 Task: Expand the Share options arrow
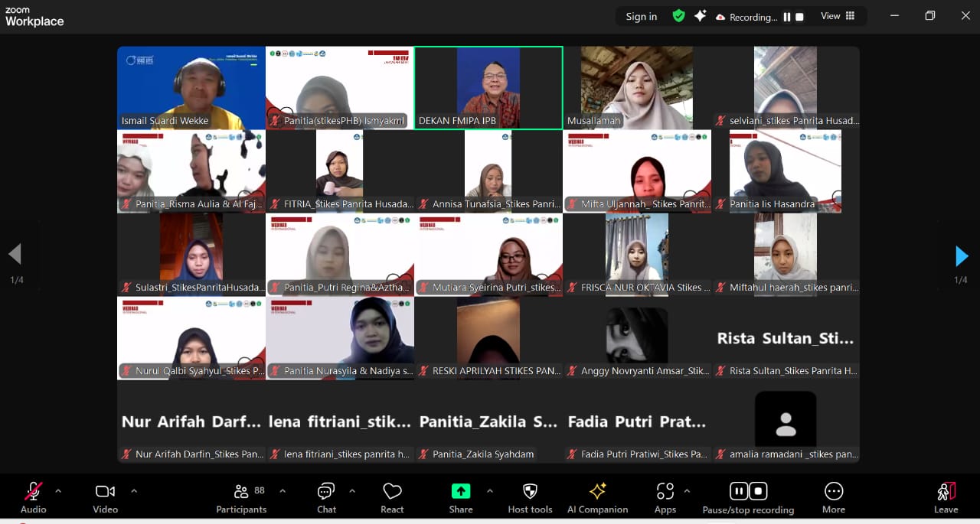click(490, 491)
